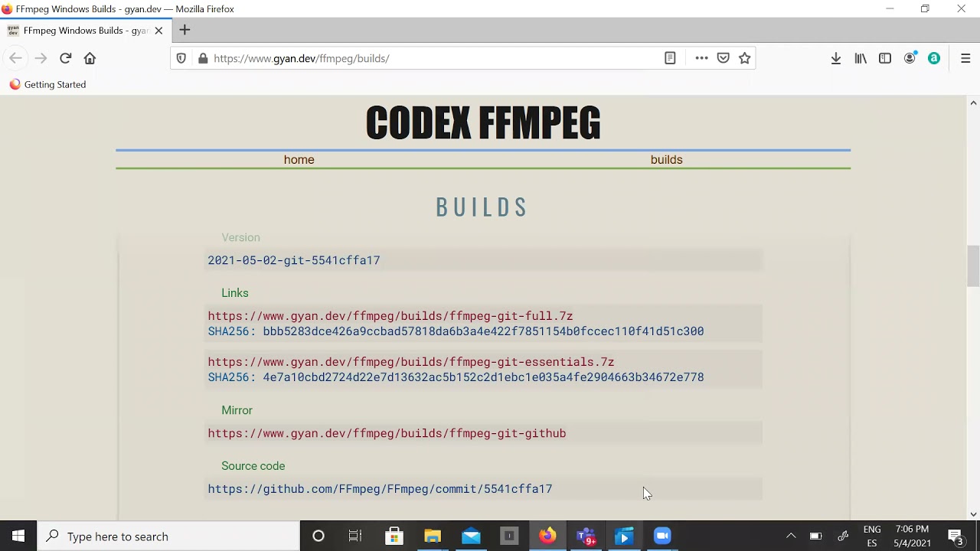Toggle Reader View for this page
This screenshot has width=980, height=551.
(670, 58)
